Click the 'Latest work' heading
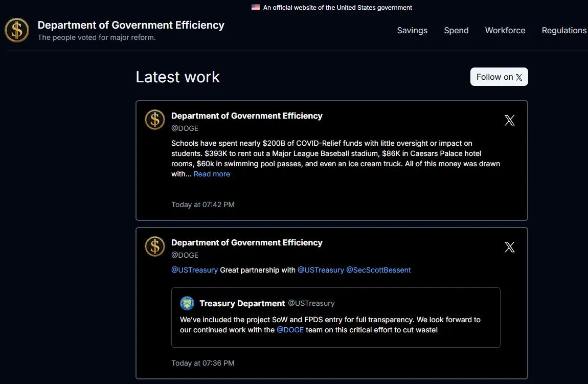Image resolution: width=588 pixels, height=384 pixels. tap(178, 77)
